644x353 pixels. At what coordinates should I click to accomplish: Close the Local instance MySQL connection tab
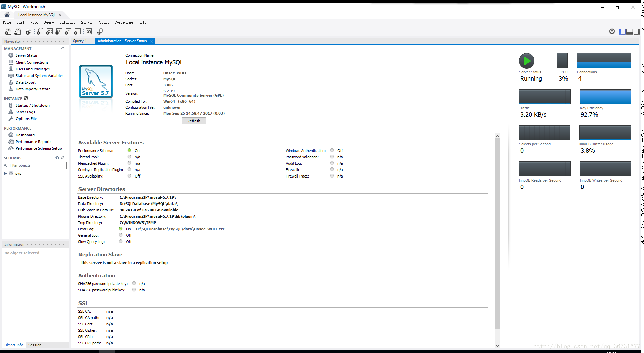tap(60, 15)
